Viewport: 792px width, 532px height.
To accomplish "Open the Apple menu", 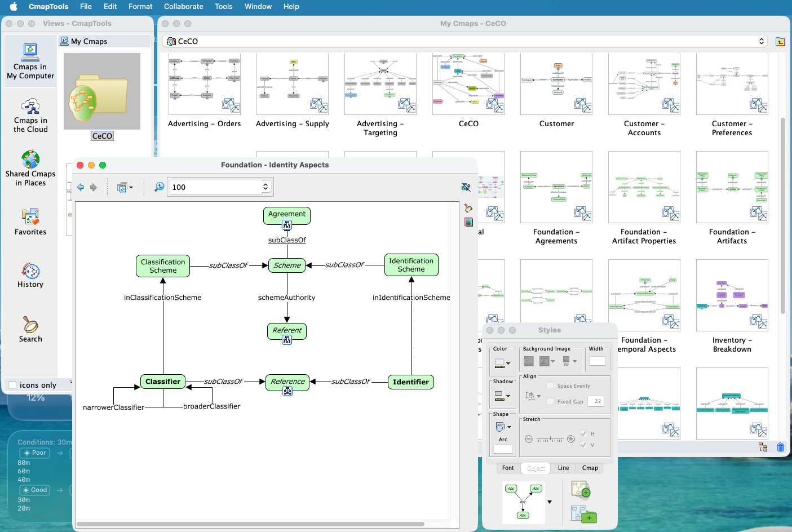I will 14,7.
